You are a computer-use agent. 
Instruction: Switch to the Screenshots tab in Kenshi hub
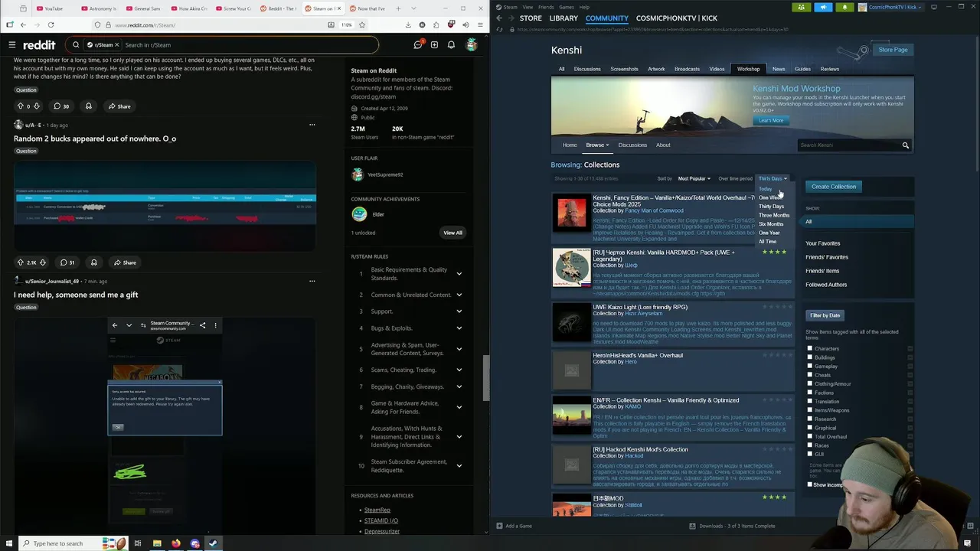click(x=624, y=69)
